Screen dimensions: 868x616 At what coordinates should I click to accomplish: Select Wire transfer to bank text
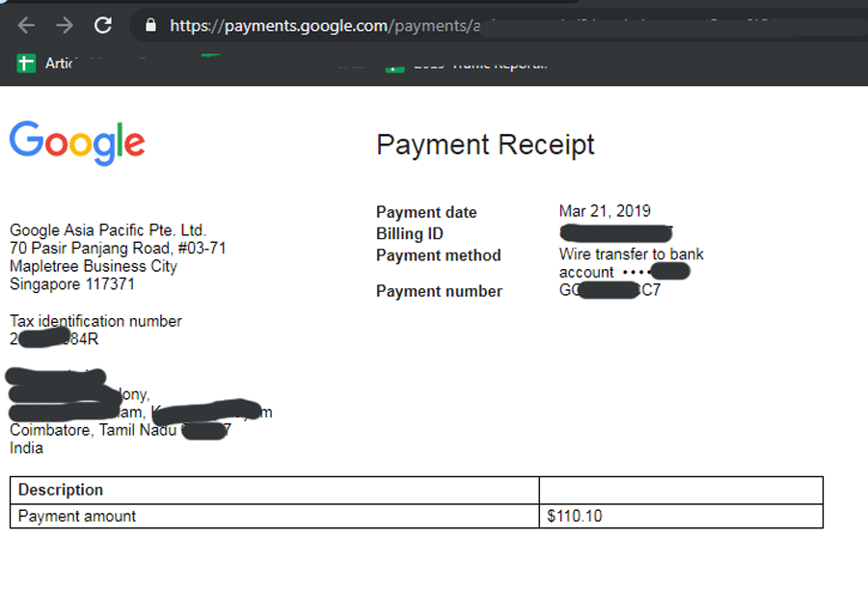coord(631,254)
